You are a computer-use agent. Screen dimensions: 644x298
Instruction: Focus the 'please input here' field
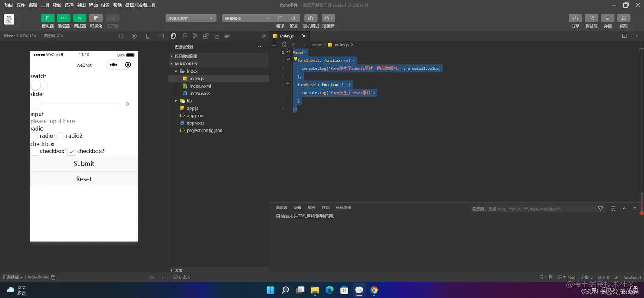tap(84, 121)
